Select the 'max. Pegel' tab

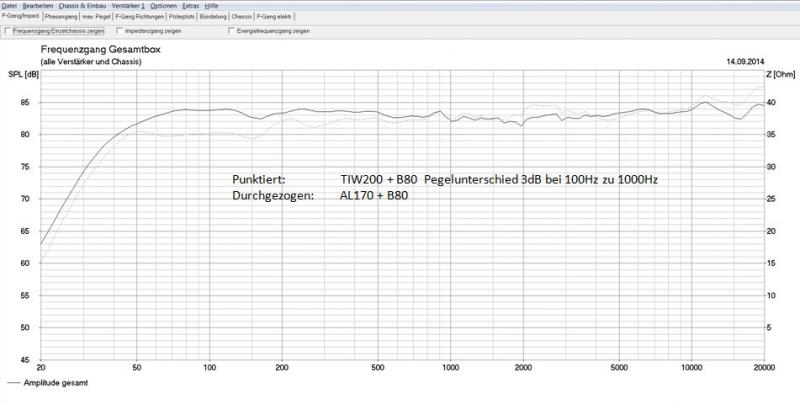pos(98,17)
